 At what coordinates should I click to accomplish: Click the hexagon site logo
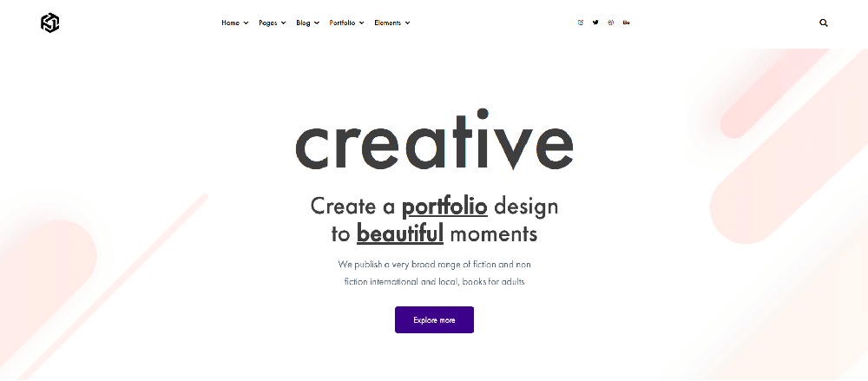pyautogui.click(x=49, y=23)
